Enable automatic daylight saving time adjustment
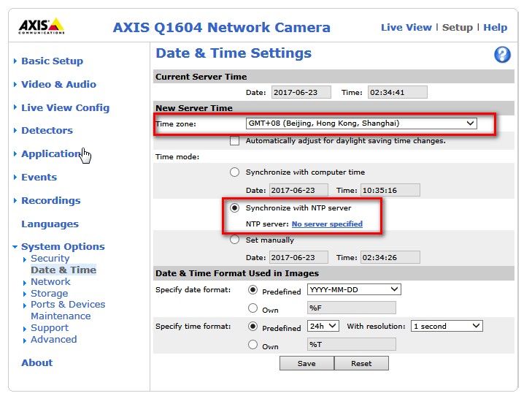The width and height of the screenshot is (532, 415). coord(234,140)
